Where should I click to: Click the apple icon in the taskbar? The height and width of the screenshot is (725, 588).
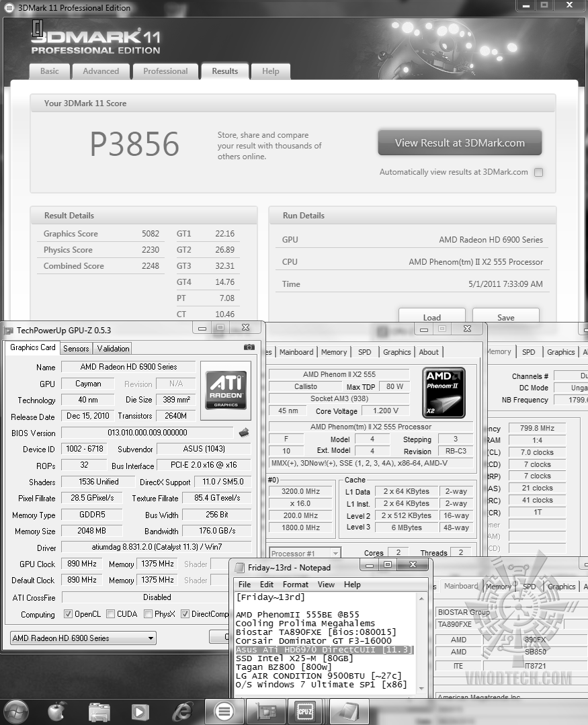[x=56, y=712]
